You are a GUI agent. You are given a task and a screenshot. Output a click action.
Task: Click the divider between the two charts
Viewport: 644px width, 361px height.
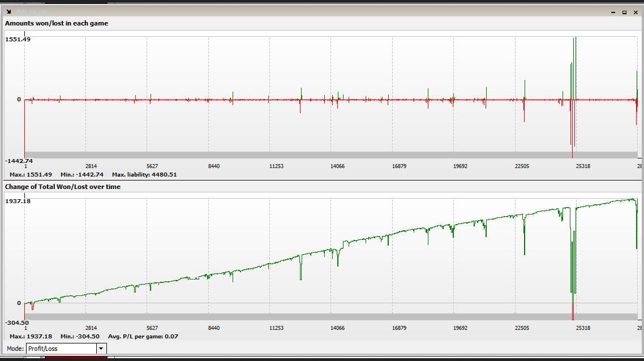[322, 180]
